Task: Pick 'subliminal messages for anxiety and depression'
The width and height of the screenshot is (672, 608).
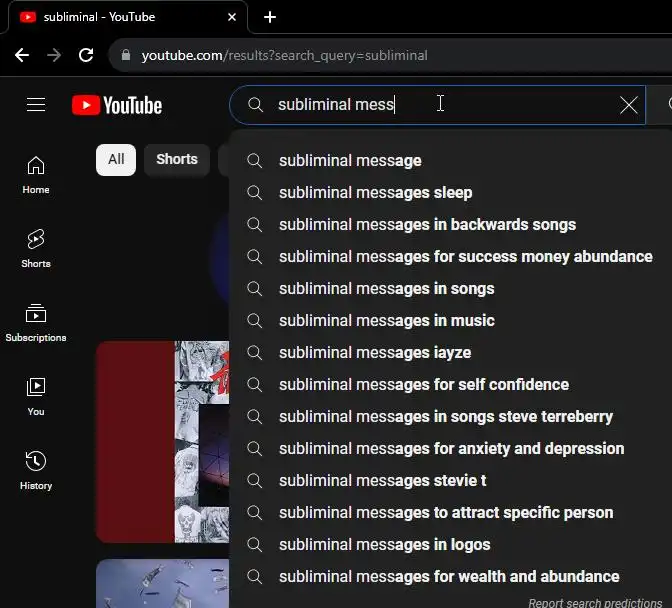Action: 450,449
